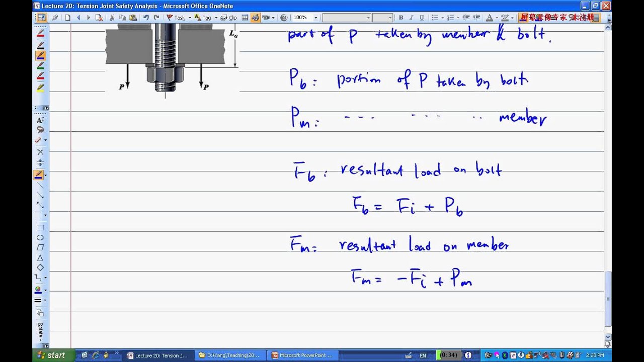Click the Tag button
644x362 pixels.
click(x=202, y=18)
